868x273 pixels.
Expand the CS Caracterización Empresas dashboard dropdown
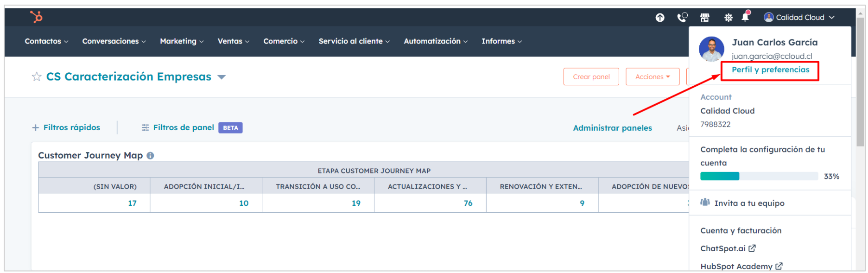coord(222,77)
